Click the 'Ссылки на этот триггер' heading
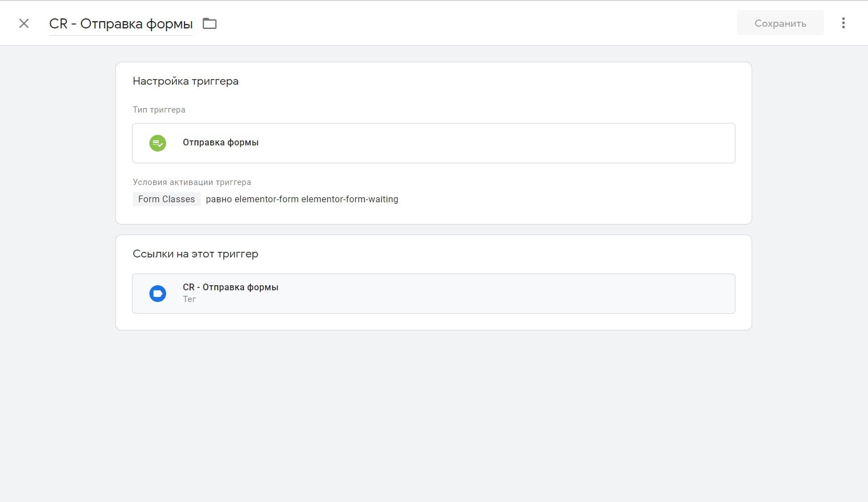Image resolution: width=868 pixels, height=502 pixels. pyautogui.click(x=195, y=254)
